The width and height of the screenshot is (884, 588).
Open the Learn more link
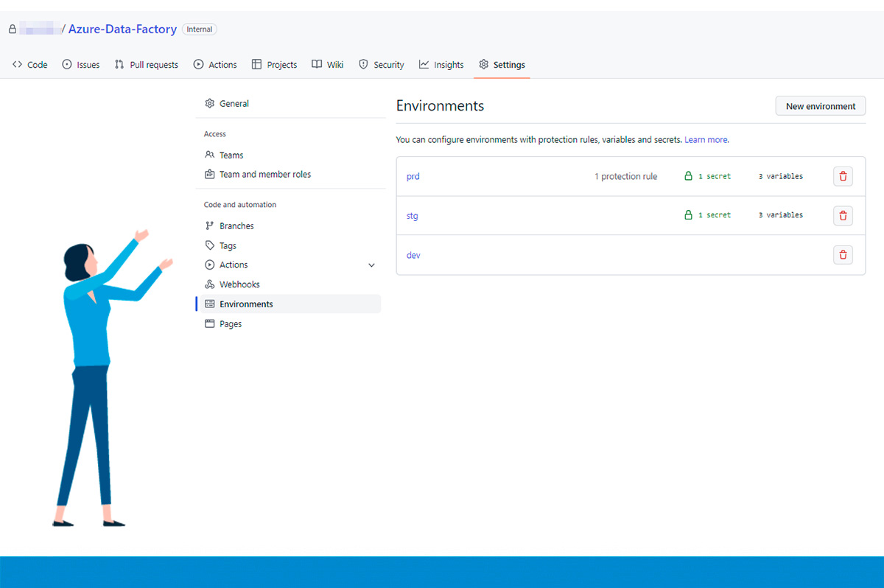coord(706,139)
